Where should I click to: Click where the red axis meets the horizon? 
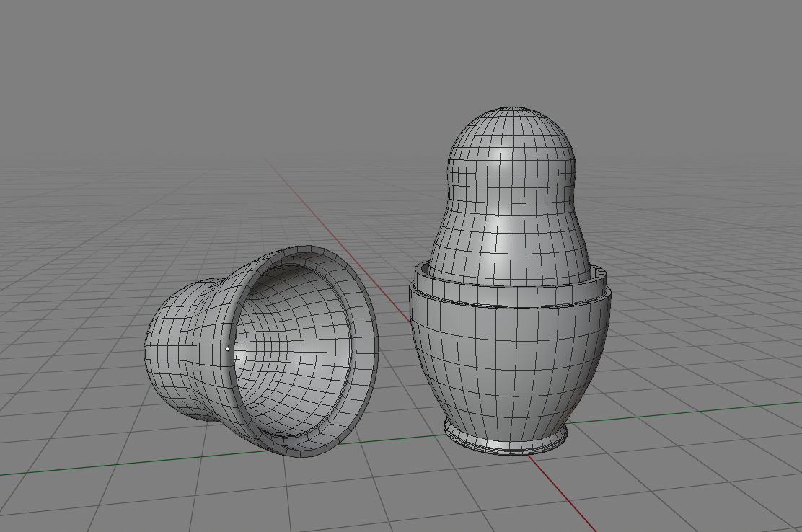[x=269, y=163]
